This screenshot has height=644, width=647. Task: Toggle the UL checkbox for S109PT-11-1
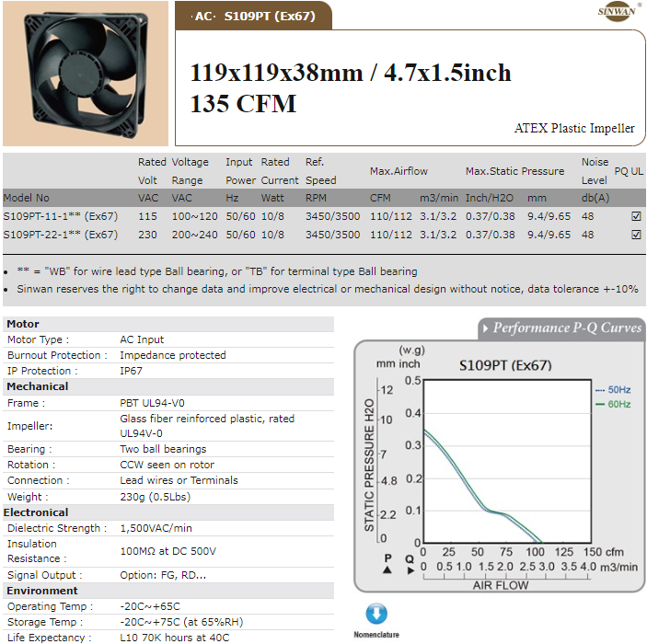pyautogui.click(x=635, y=216)
